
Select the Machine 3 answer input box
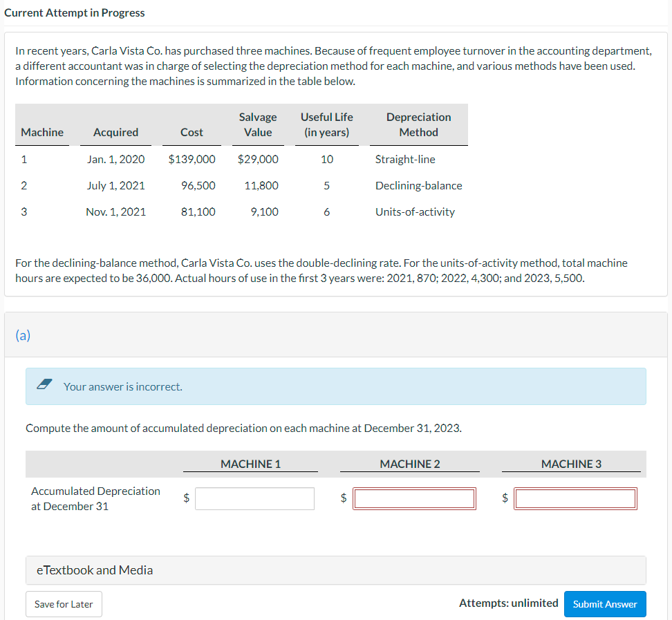tap(576, 498)
